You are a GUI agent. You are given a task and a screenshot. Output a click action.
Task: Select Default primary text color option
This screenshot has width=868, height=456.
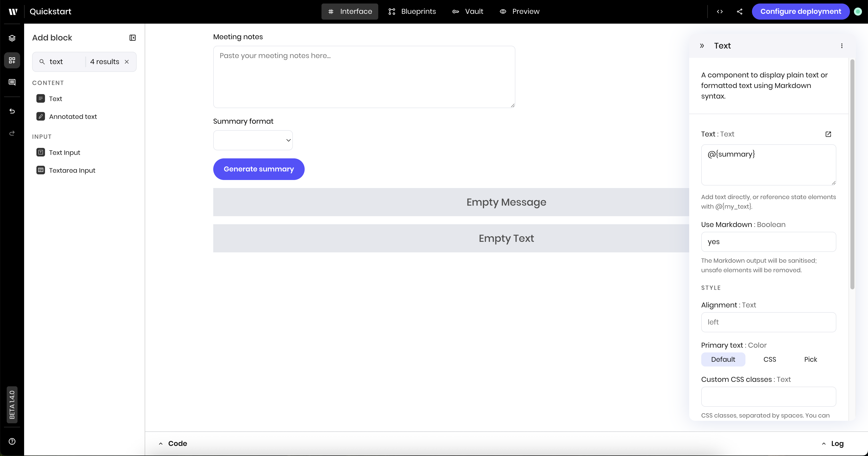(x=723, y=359)
